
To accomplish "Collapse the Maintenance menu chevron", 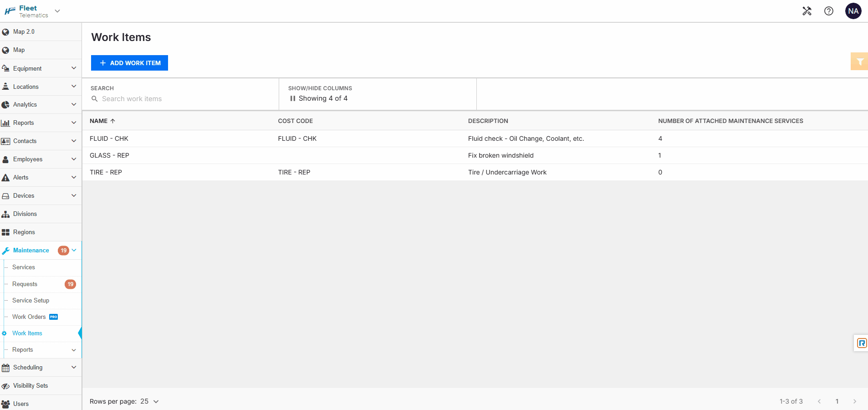I will (x=74, y=251).
